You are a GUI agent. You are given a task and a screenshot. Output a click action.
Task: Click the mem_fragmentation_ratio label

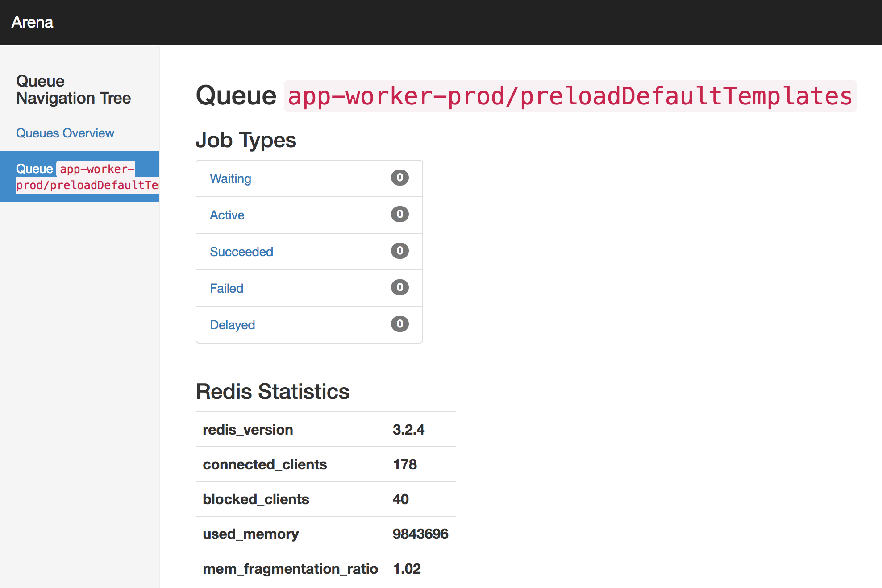290,569
